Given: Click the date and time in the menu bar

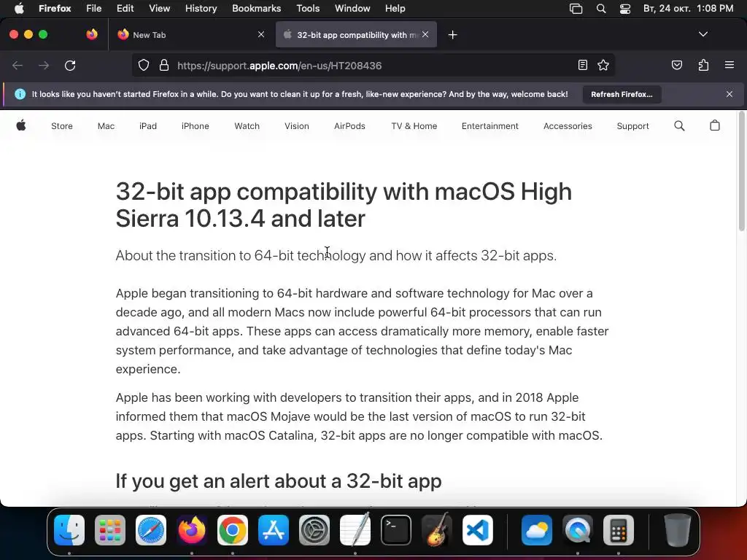Looking at the screenshot, I should point(688,8).
